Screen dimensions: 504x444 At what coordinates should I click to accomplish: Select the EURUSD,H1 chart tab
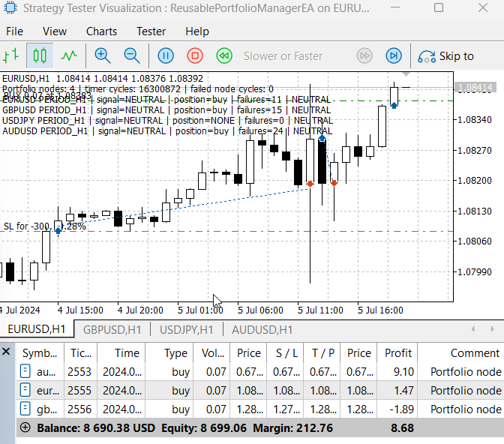(37, 329)
